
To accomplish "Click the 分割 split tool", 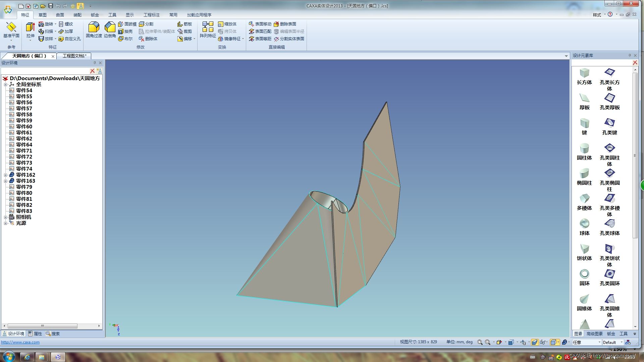I will [x=146, y=24].
